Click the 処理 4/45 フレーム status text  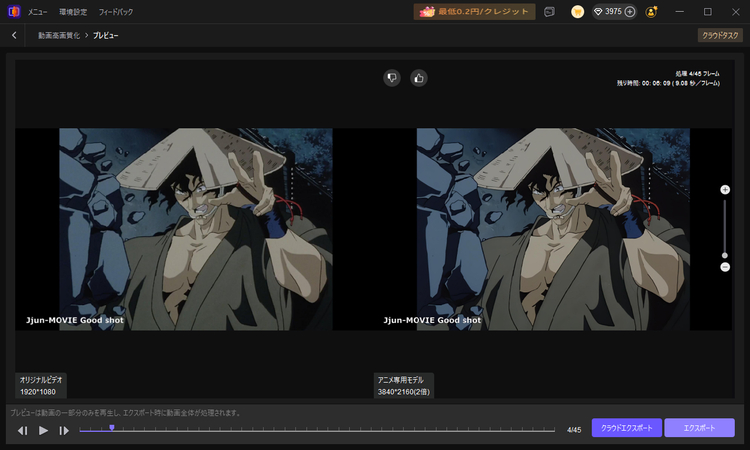click(697, 74)
